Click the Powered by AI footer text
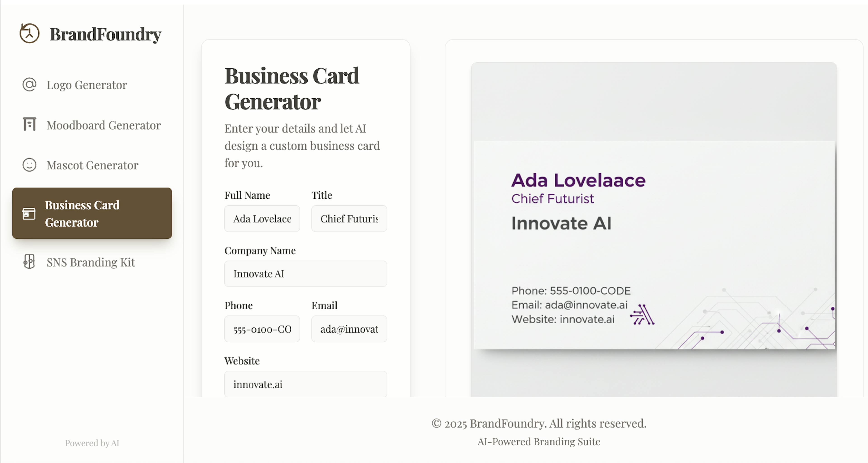Viewport: 868px width, 463px height. click(x=92, y=443)
